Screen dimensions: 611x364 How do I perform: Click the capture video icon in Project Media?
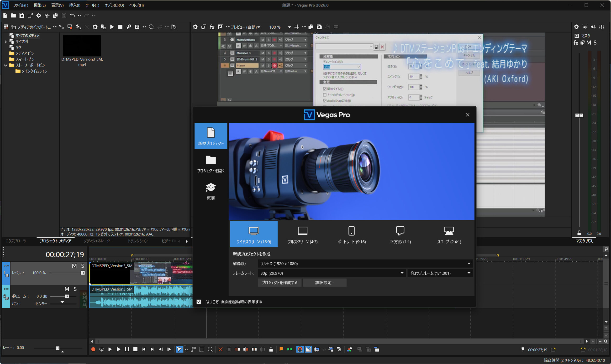(70, 27)
